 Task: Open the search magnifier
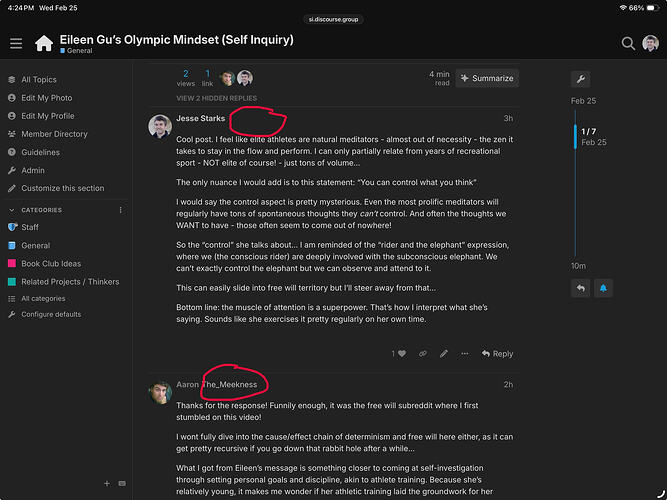(628, 43)
